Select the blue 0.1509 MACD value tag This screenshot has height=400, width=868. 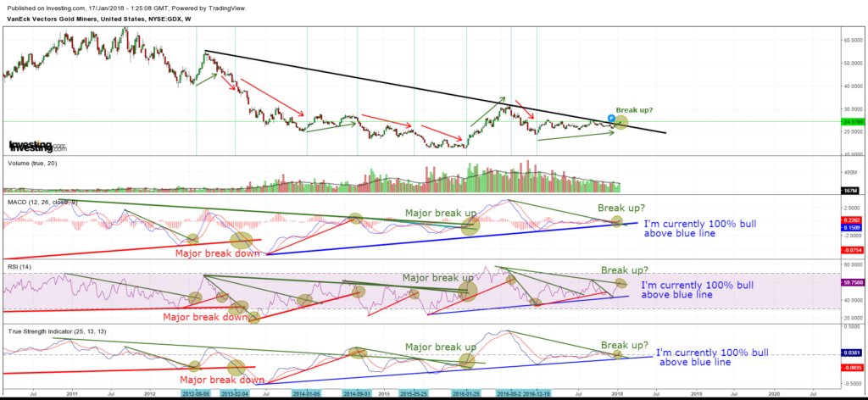851,227
